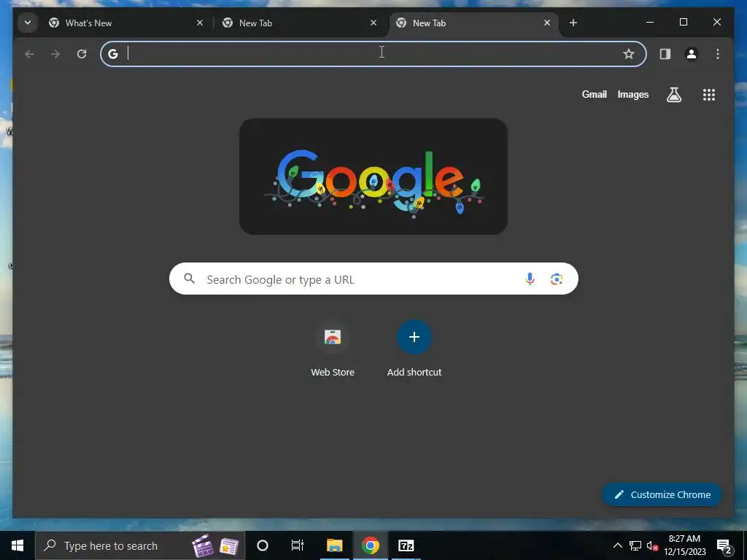Screen dimensions: 747x560
Task: Open Search Labs flask icon
Action: [673, 95]
